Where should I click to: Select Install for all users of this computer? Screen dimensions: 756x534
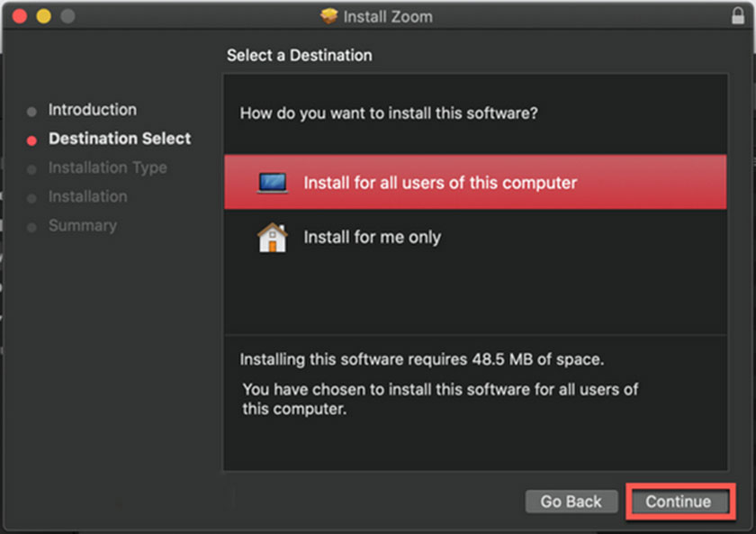440,183
